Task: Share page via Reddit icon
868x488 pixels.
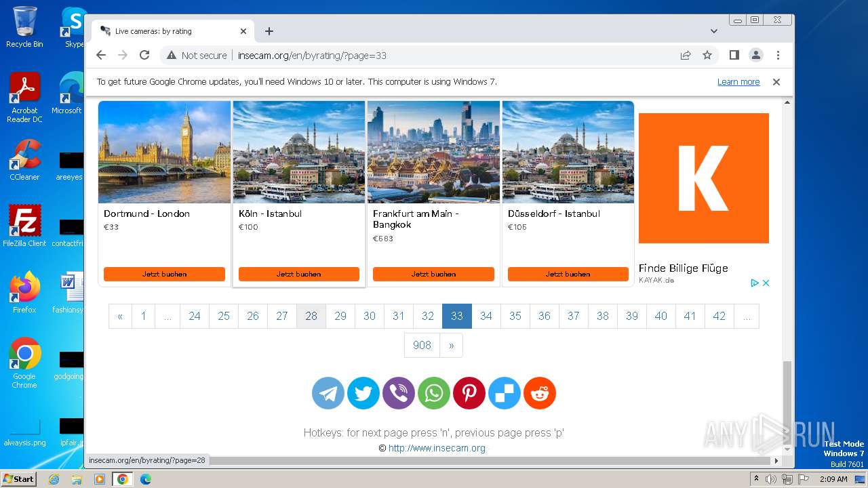Action: click(540, 393)
